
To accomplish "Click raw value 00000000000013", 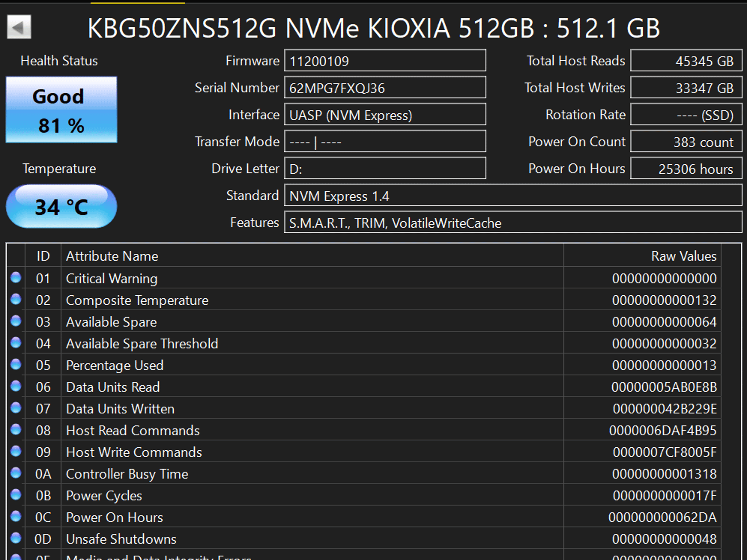I will [664, 365].
